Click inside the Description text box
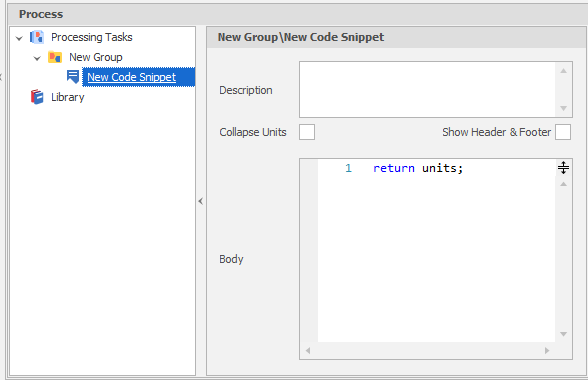Screen dimensions: 588x380 (428, 90)
